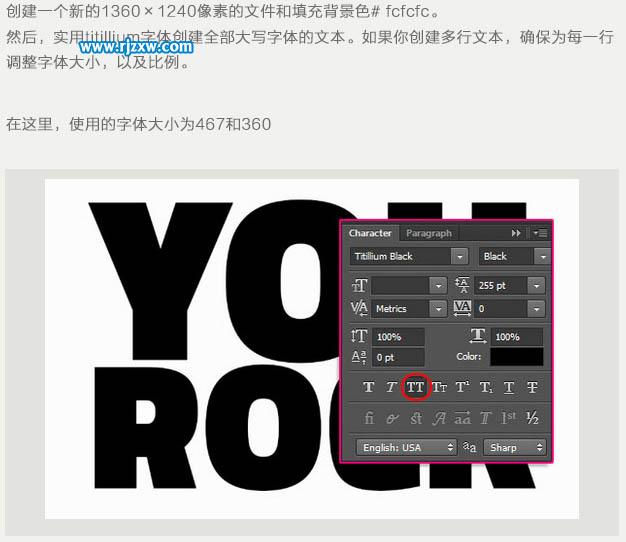The image size is (626, 542).
Task: Click the horizontal scale 100% field
Action: 517,337
